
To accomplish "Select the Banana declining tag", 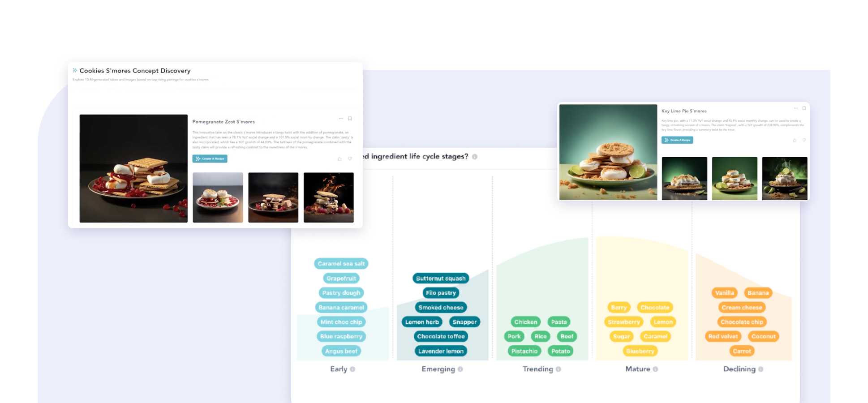I will (758, 293).
